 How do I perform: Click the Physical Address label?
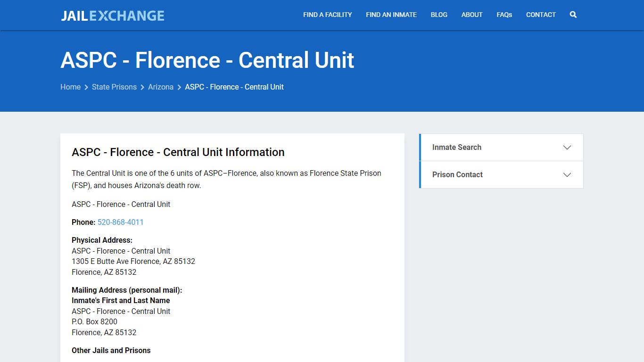click(x=102, y=240)
